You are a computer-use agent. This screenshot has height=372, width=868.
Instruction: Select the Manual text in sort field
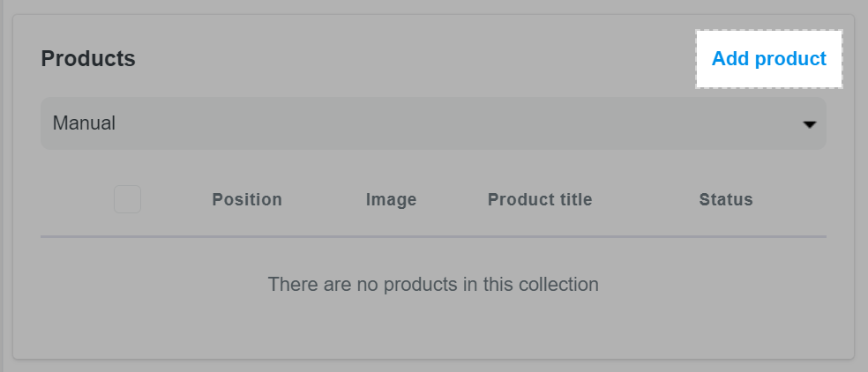coord(85,123)
